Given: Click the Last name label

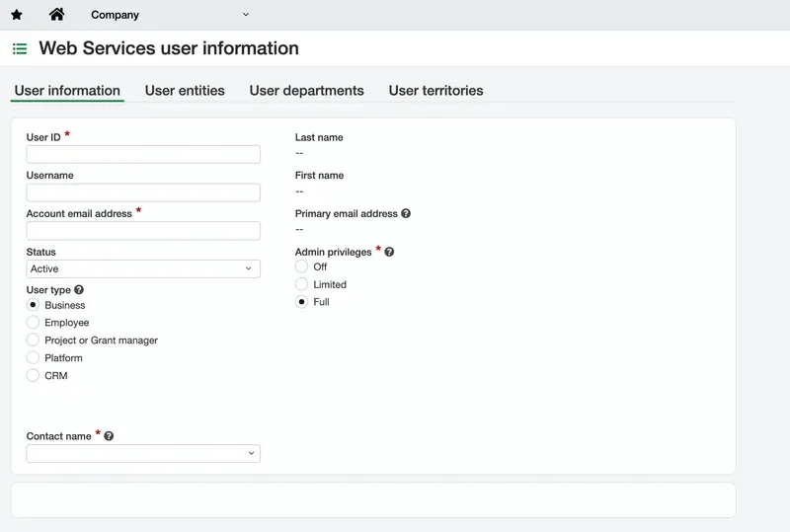Looking at the screenshot, I should tap(319, 137).
